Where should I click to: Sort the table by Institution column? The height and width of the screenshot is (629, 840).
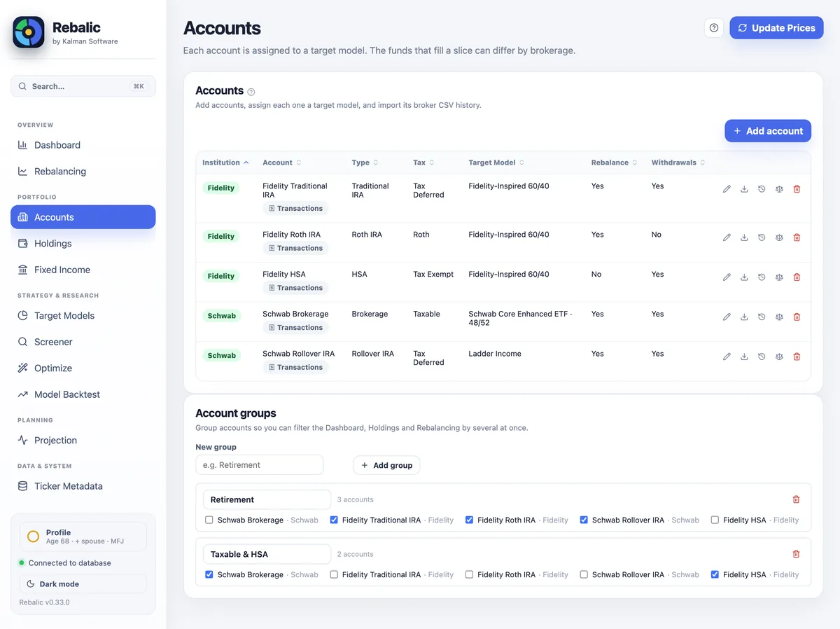(x=225, y=163)
